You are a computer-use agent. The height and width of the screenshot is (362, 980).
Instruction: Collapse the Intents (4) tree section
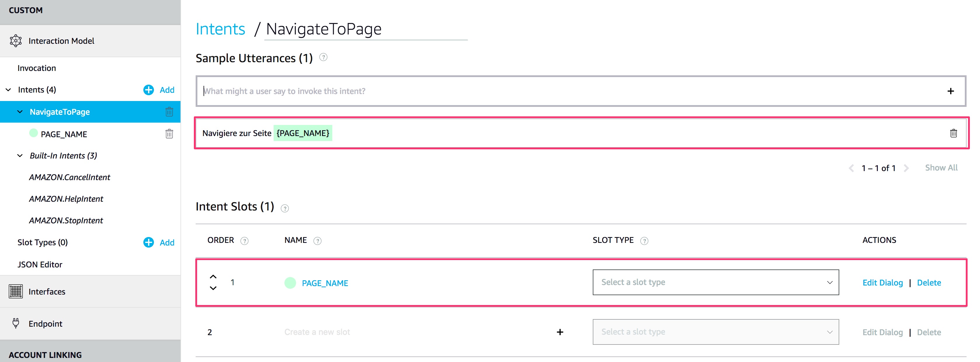8,90
